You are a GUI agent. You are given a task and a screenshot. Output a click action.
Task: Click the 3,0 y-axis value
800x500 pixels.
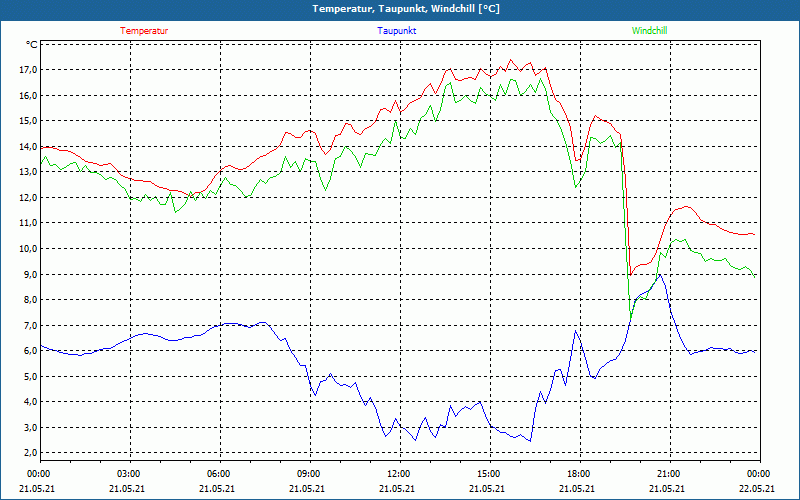pos(31,428)
